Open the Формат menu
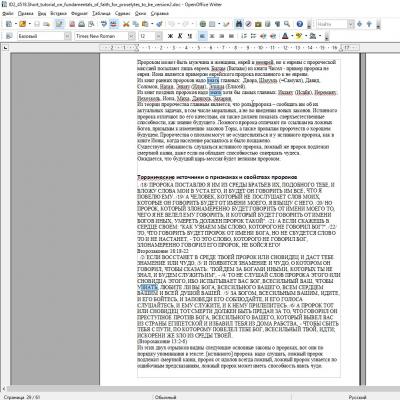This screenshot has height=400, width=400. tap(79, 13)
